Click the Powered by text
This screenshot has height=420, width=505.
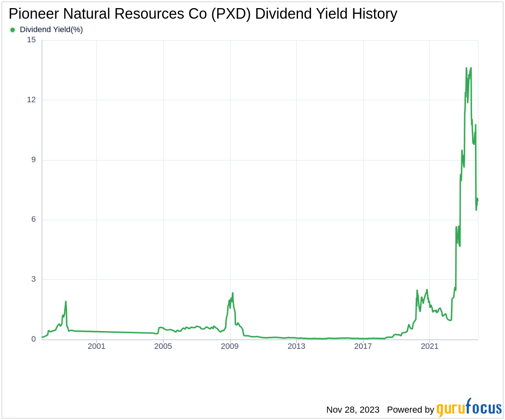410,409
